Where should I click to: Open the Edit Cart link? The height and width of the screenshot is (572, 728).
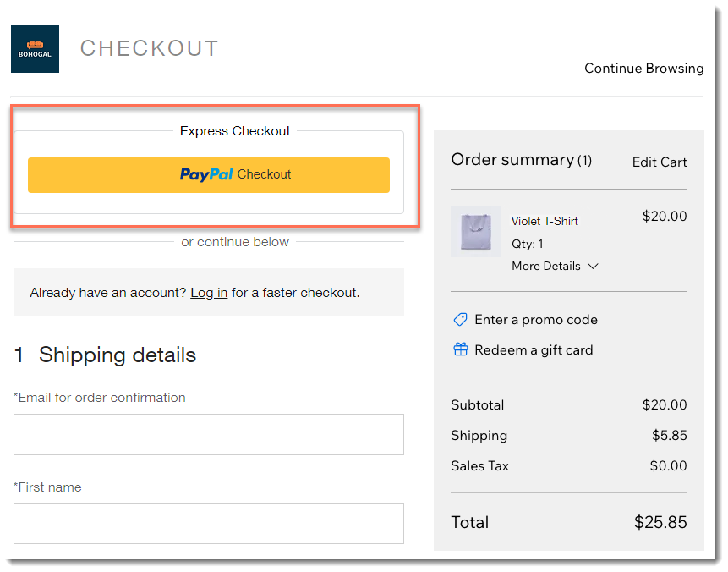click(x=660, y=162)
